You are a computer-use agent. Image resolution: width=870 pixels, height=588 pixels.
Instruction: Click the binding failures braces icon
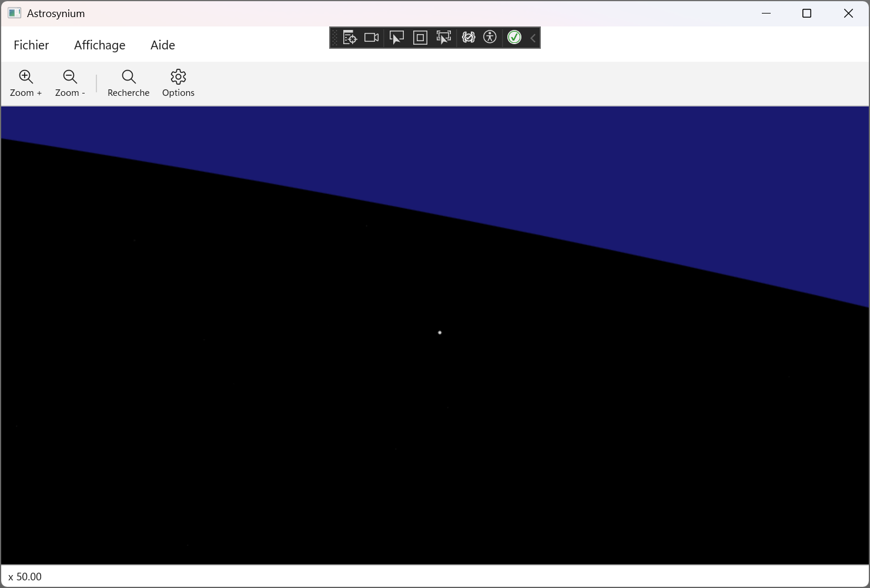(468, 38)
